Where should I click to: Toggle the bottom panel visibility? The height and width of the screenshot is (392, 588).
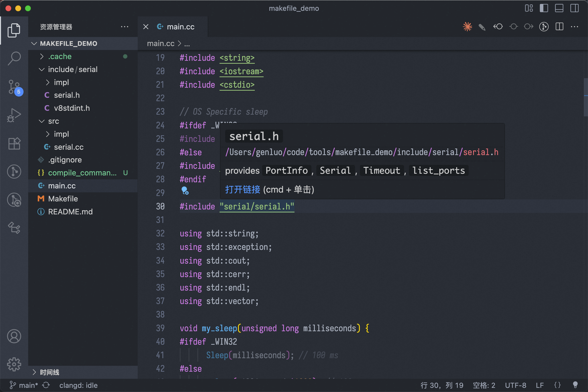click(x=559, y=8)
